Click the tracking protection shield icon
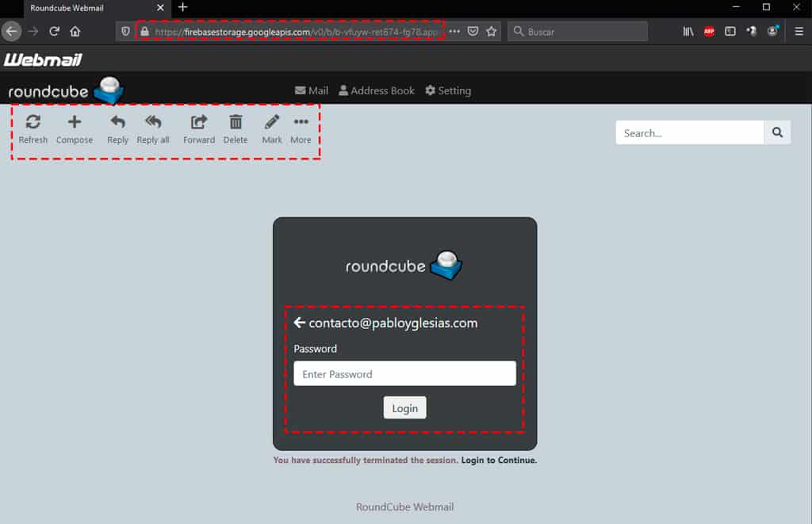Screen dimensions: 812x524 pyautogui.click(x=125, y=32)
